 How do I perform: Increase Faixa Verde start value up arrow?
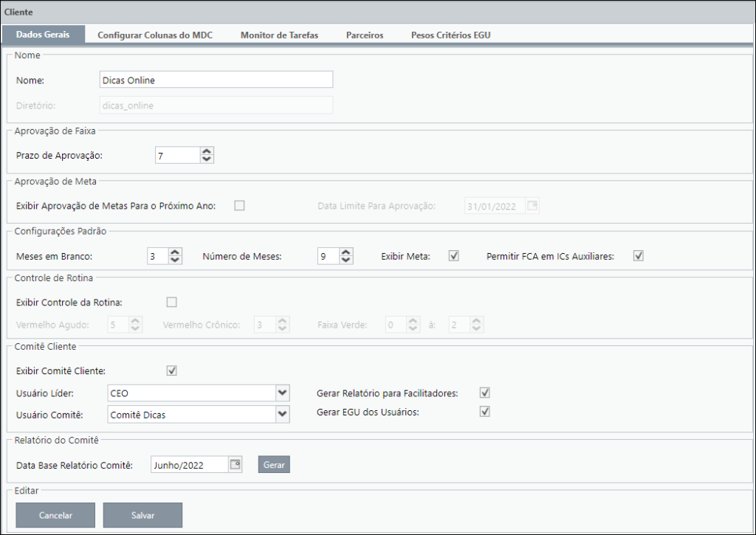[413, 320]
